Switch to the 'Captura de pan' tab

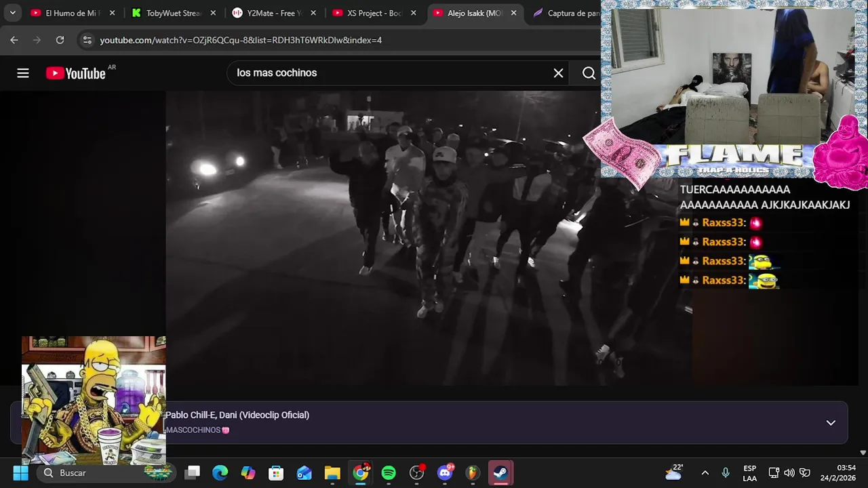coord(565,13)
